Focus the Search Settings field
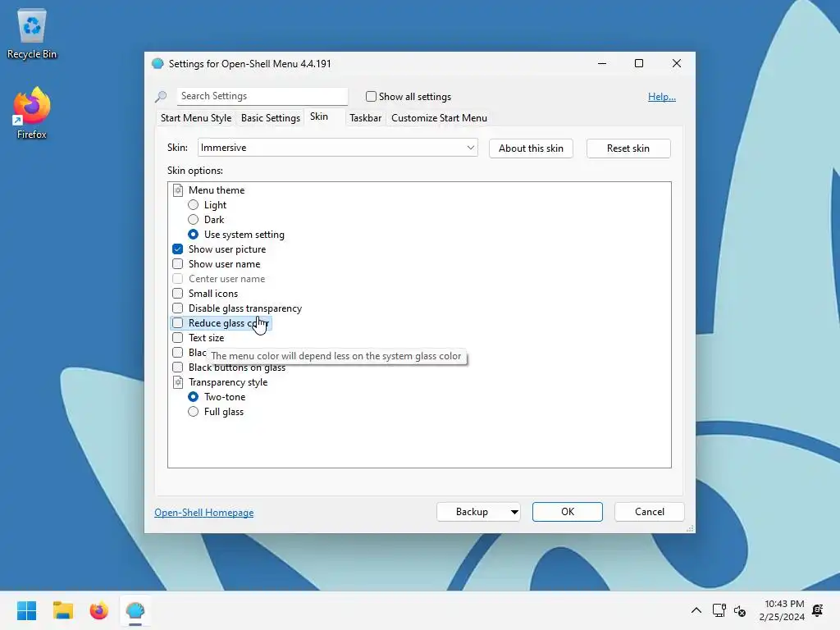 coord(262,96)
